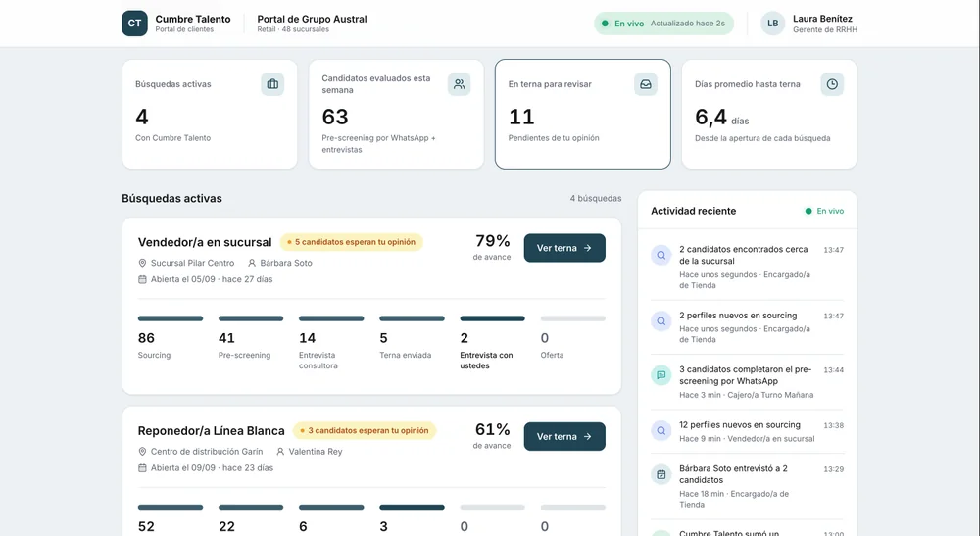Click search icon for 2 perfiles nuevos activity

661,321
